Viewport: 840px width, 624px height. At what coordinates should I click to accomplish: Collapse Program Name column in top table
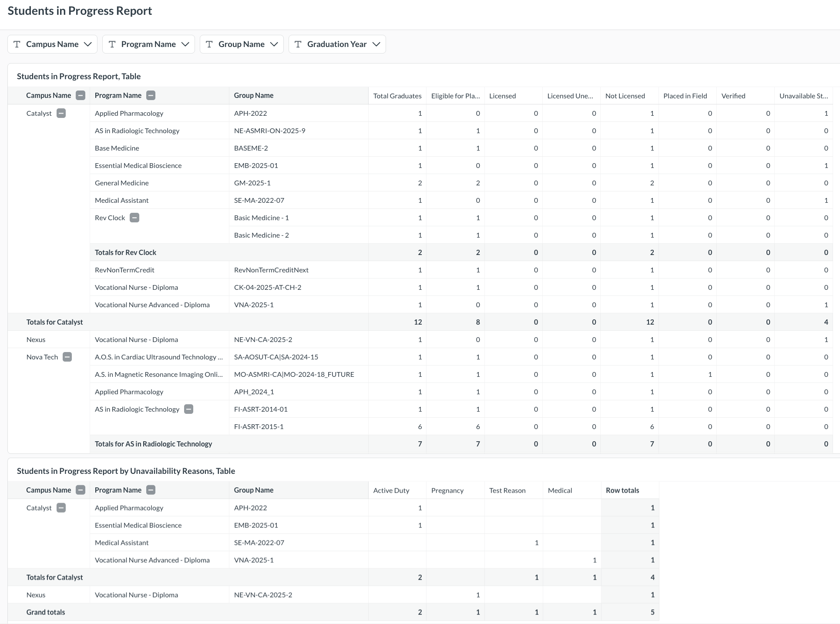click(151, 96)
